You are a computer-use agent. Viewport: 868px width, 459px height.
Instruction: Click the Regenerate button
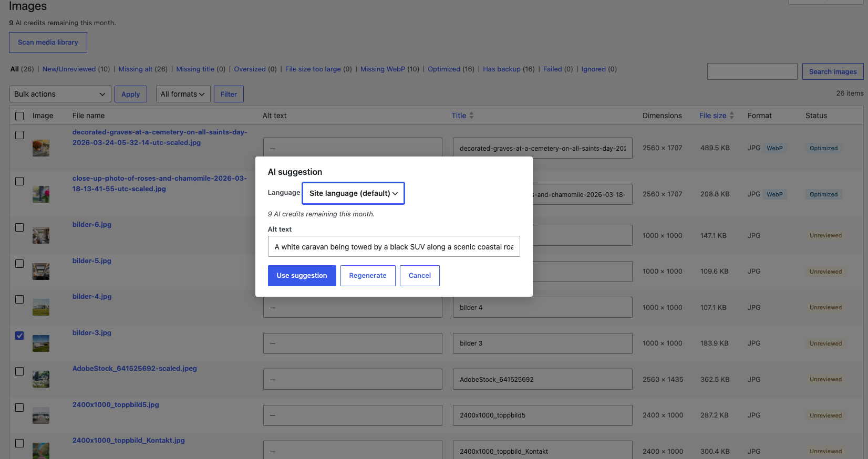pos(368,276)
